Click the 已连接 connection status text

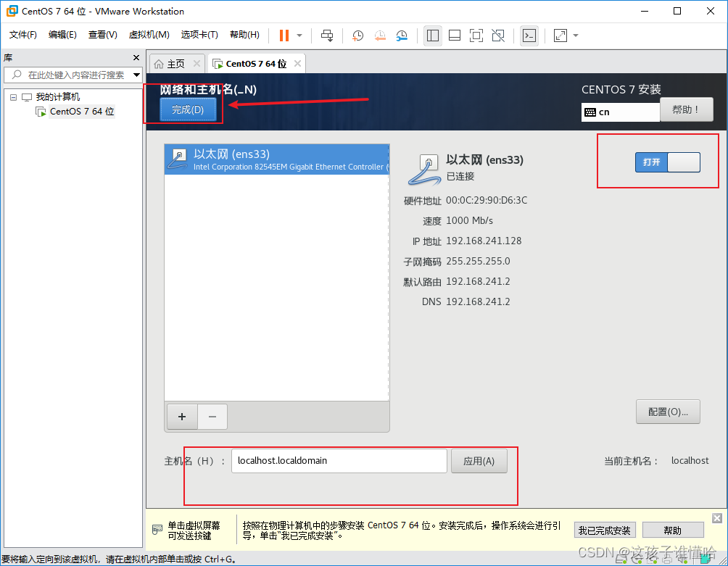(x=460, y=176)
